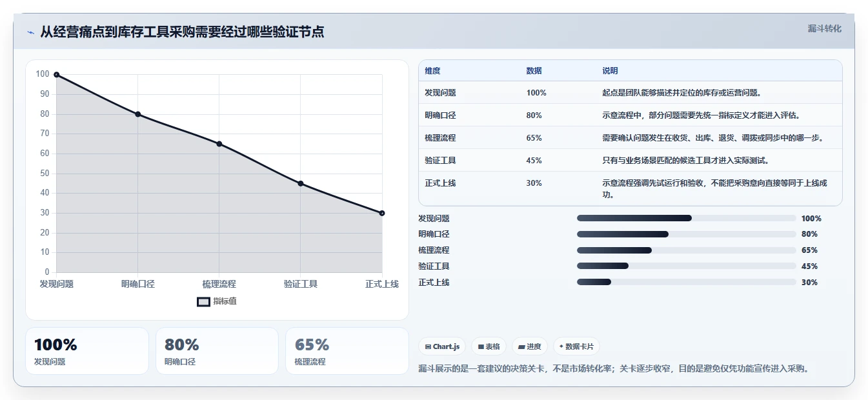Open the 80% 明确口径 stat card
The width and height of the screenshot is (868, 400).
pos(217,351)
